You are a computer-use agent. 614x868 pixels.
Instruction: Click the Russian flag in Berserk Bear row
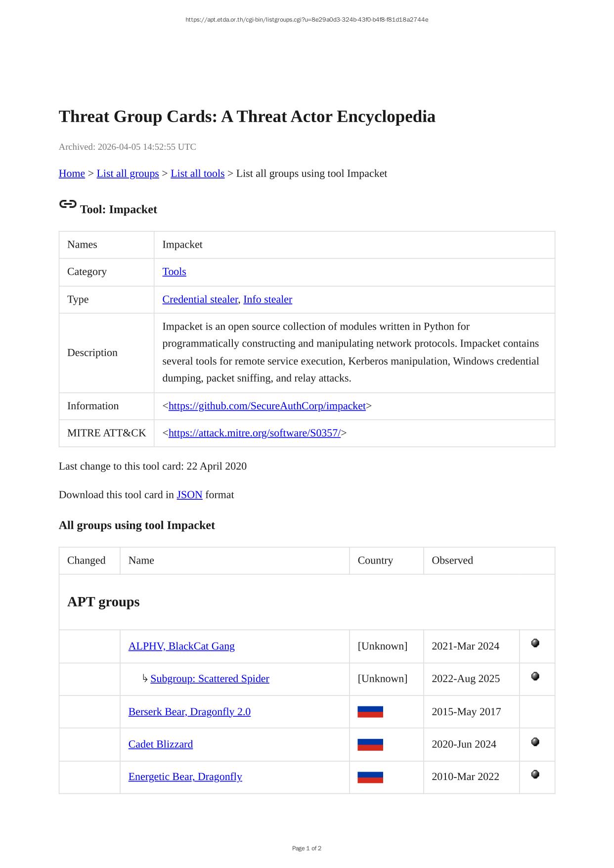point(370,712)
